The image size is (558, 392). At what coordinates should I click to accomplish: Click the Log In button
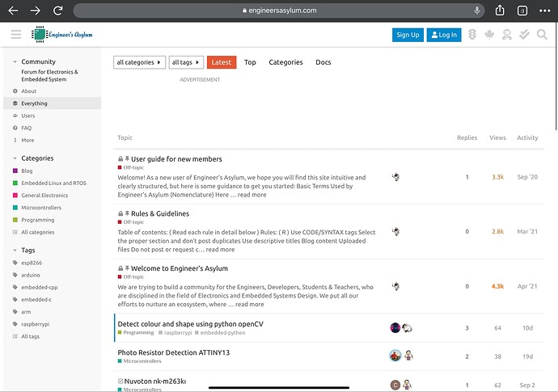[x=444, y=35]
